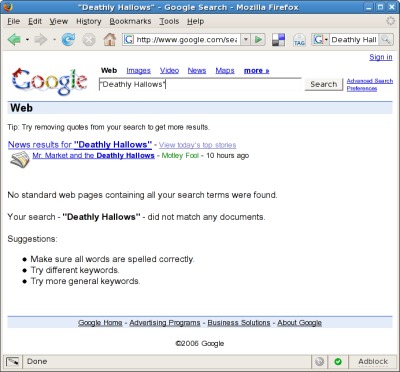Open the Preferences link
Screen dimensions: 400x372
(362, 88)
